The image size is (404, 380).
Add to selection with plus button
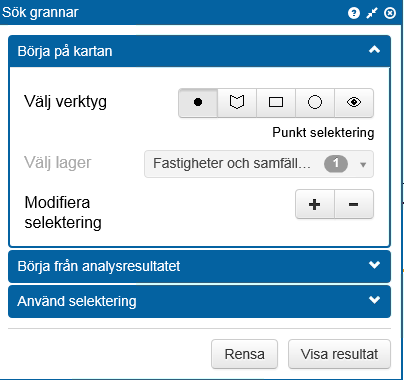coord(315,204)
